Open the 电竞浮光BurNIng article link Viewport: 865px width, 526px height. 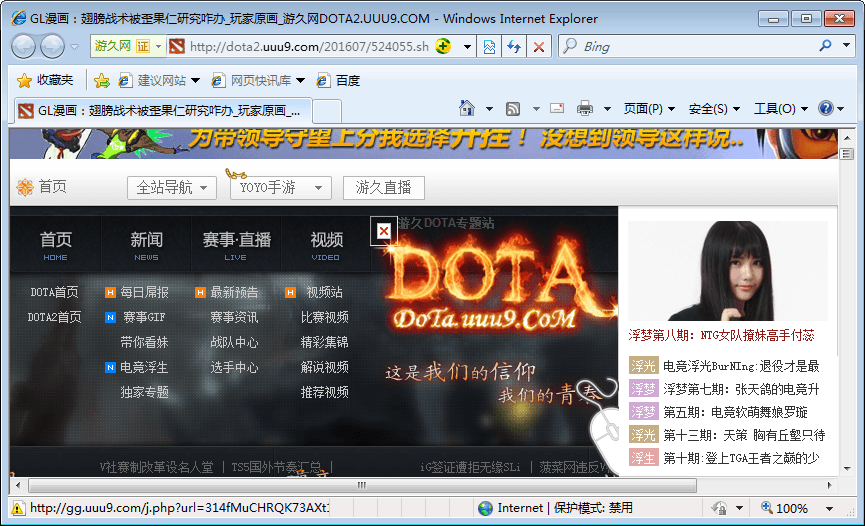(741, 366)
